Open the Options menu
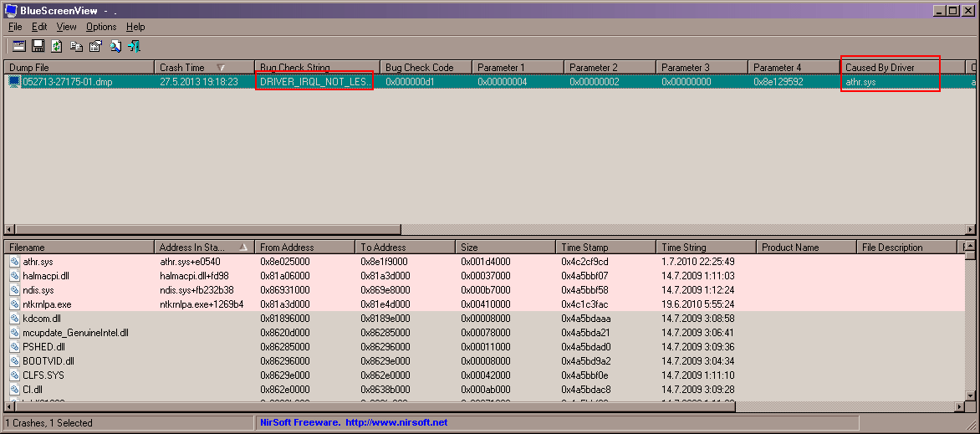 coord(101,27)
